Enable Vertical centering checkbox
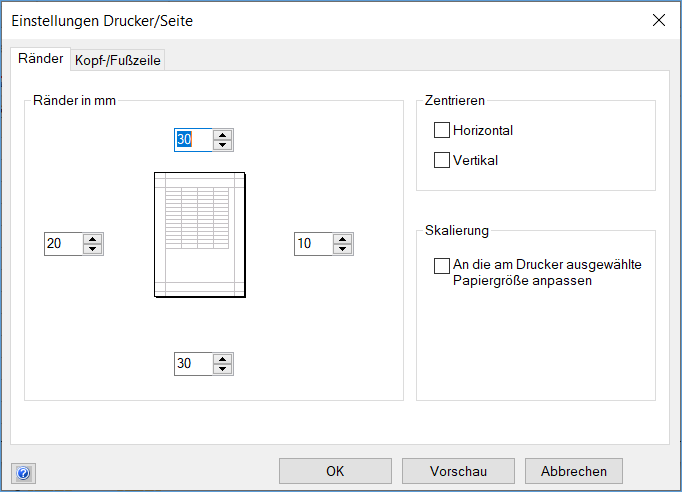682x492 pixels. click(x=442, y=160)
